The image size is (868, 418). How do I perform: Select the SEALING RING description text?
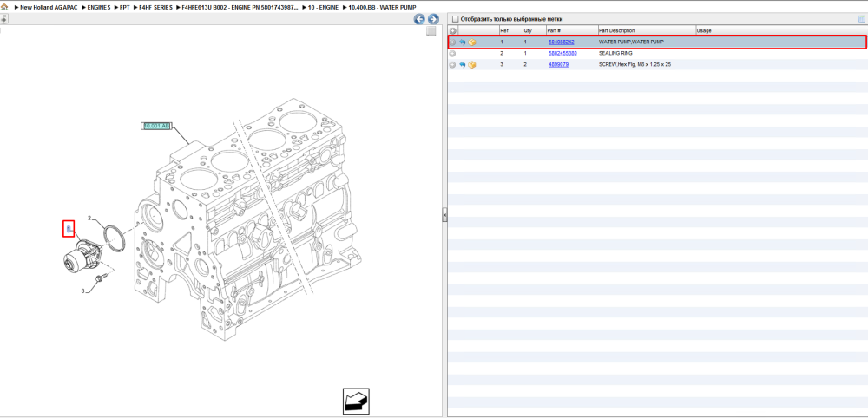click(x=615, y=54)
